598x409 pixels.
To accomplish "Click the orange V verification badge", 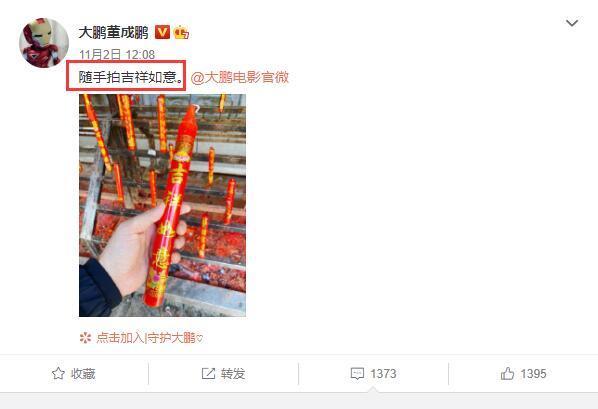I will 162,32.
